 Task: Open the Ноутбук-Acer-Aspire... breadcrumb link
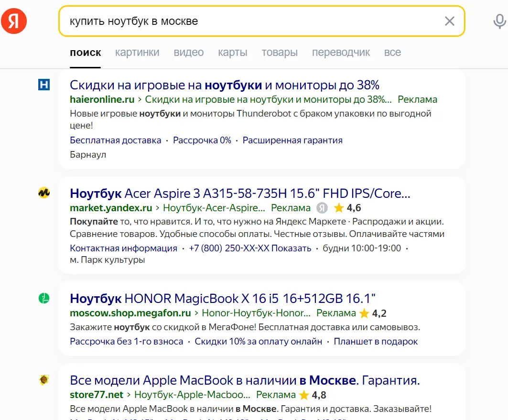[214, 208]
